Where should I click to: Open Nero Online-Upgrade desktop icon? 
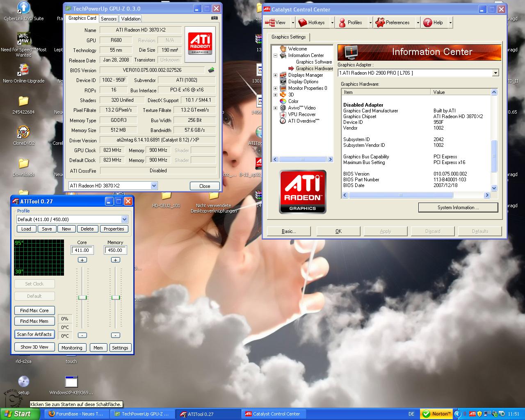pos(23,73)
